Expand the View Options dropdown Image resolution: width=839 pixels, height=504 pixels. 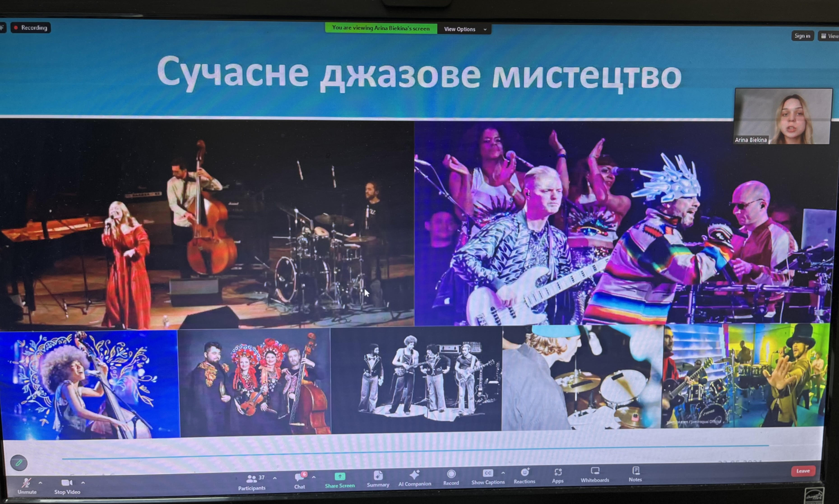[464, 29]
